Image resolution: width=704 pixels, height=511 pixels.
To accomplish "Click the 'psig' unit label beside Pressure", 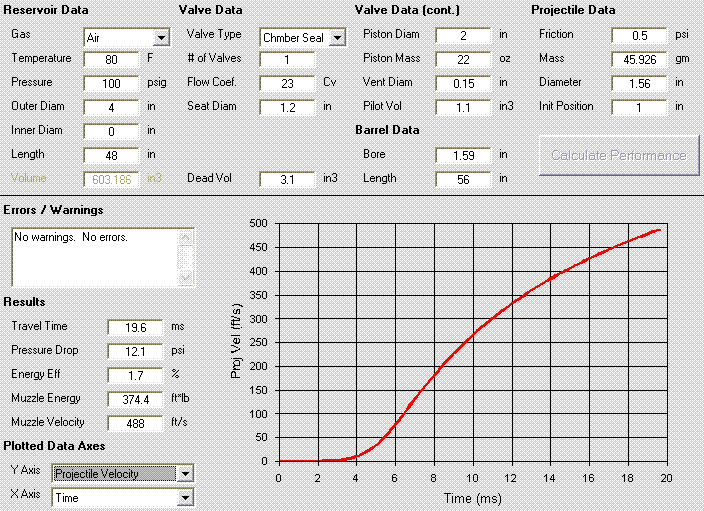I will pyautogui.click(x=157, y=83).
